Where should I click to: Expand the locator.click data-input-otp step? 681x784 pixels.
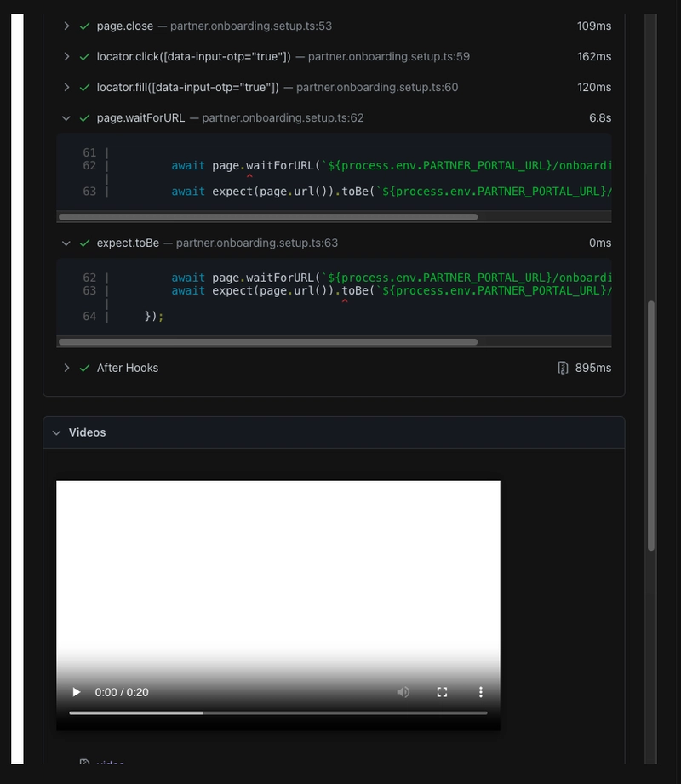[66, 56]
